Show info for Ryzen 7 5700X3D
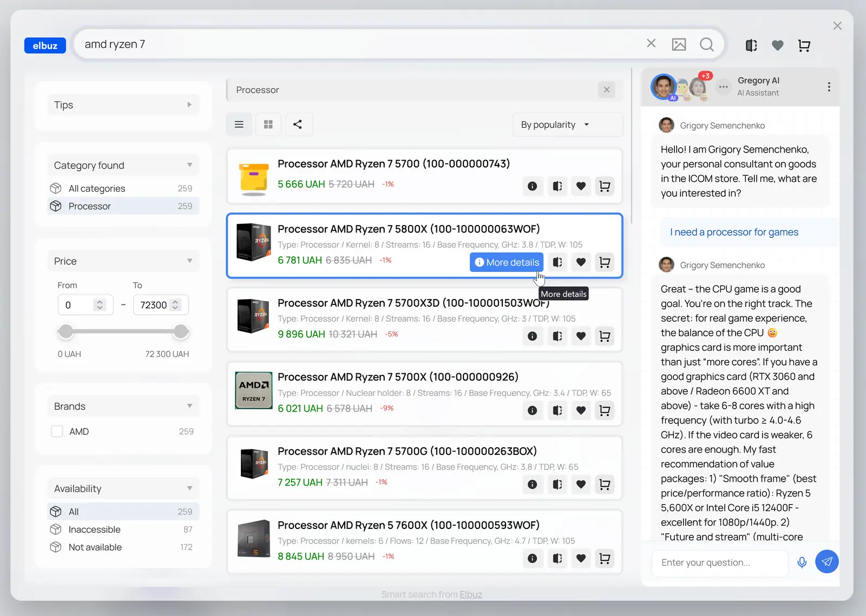The width and height of the screenshot is (866, 616). click(533, 336)
